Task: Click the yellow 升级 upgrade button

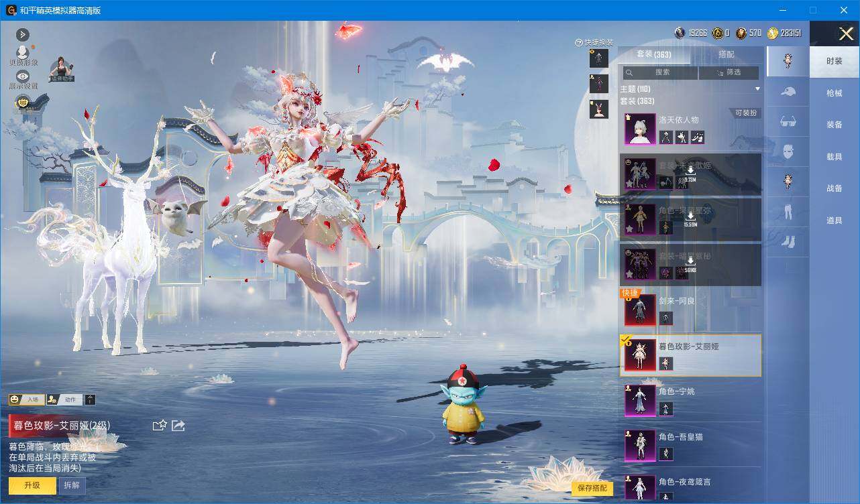Action: 32,485
